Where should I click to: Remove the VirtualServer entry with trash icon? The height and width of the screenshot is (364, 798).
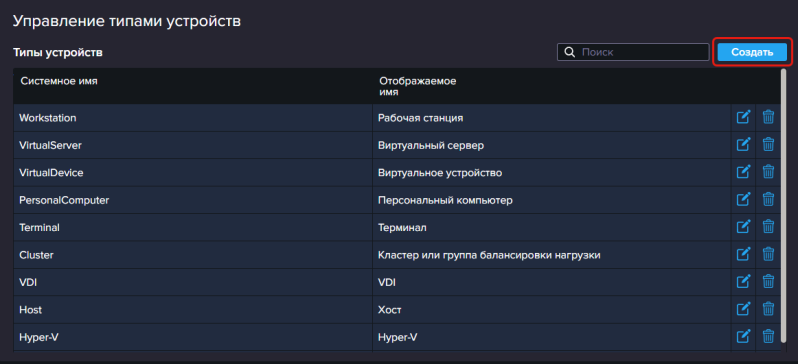[x=768, y=145]
